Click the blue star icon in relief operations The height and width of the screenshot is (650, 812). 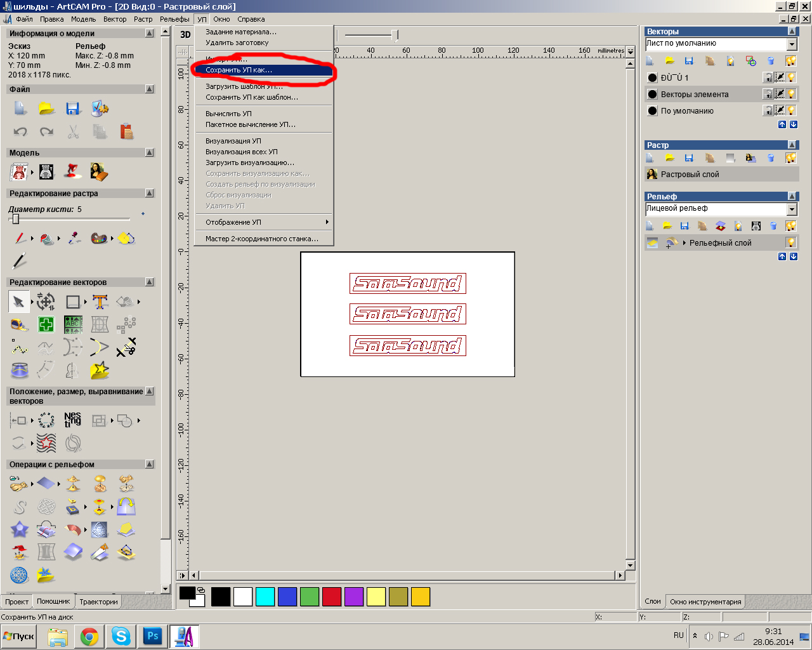pyautogui.click(x=20, y=529)
